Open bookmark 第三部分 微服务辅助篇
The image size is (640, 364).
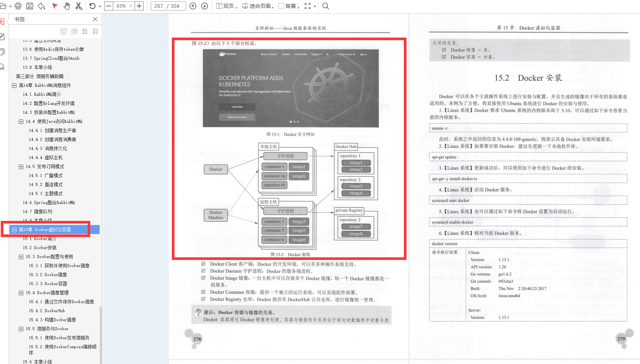click(x=39, y=76)
